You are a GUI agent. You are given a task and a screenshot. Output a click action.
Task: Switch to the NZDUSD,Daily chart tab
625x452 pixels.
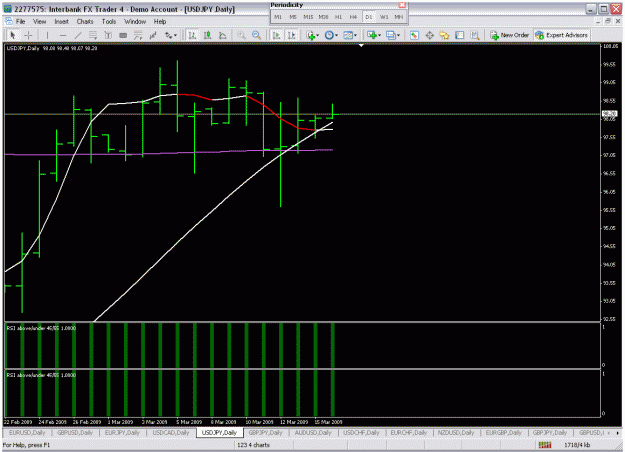point(456,433)
